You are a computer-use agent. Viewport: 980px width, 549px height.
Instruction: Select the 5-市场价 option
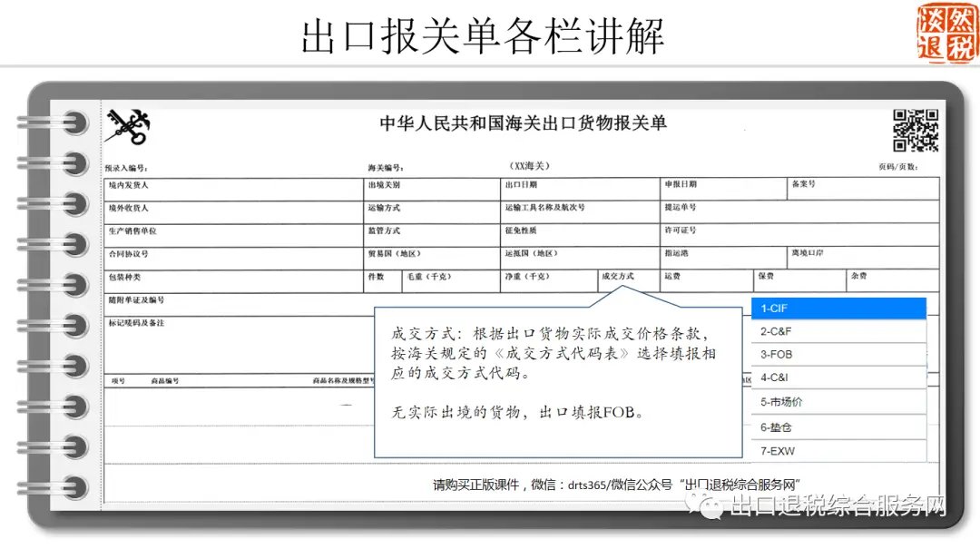point(838,403)
